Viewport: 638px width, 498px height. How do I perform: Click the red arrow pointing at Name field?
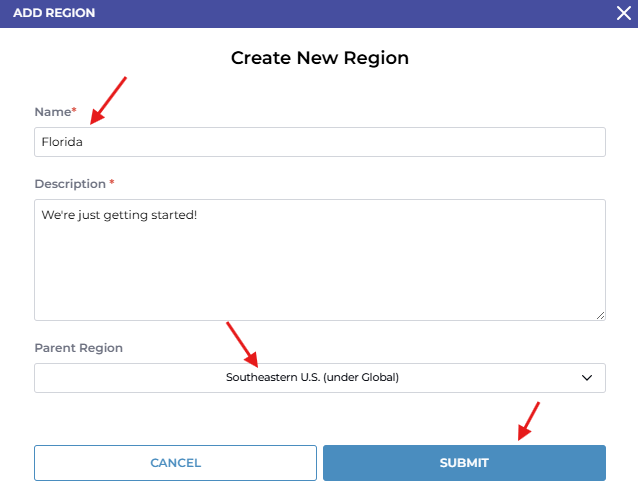109,99
